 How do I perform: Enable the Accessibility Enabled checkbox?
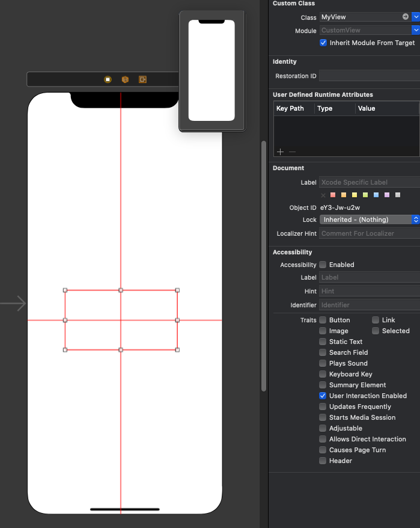point(323,265)
